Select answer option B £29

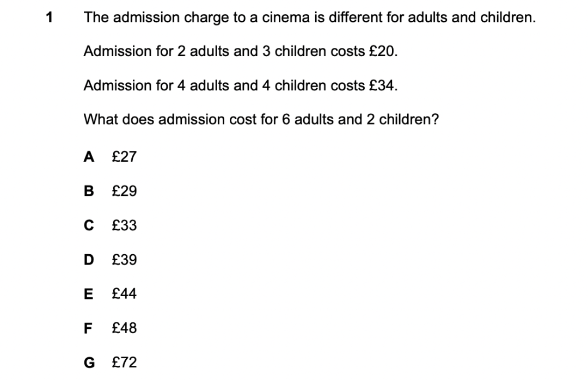point(110,191)
